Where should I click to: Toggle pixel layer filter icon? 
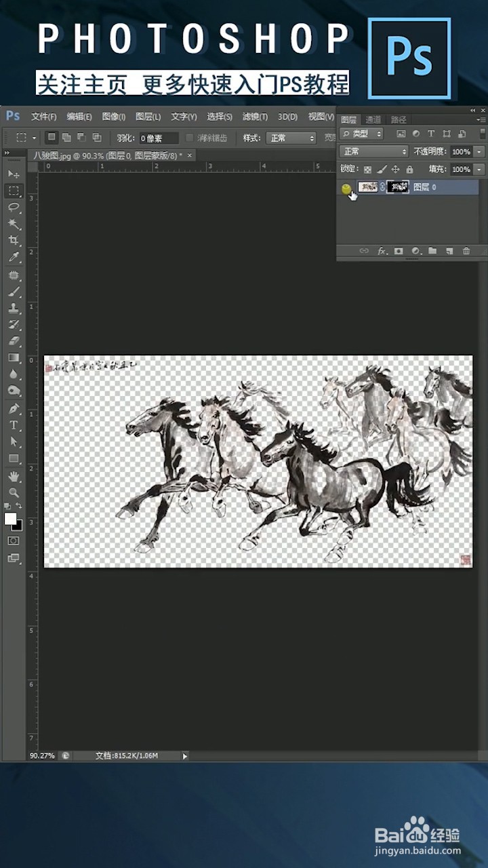click(x=401, y=134)
